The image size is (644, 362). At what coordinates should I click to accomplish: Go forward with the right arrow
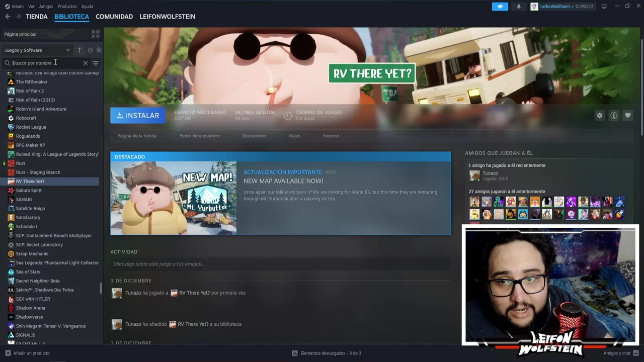18,17
